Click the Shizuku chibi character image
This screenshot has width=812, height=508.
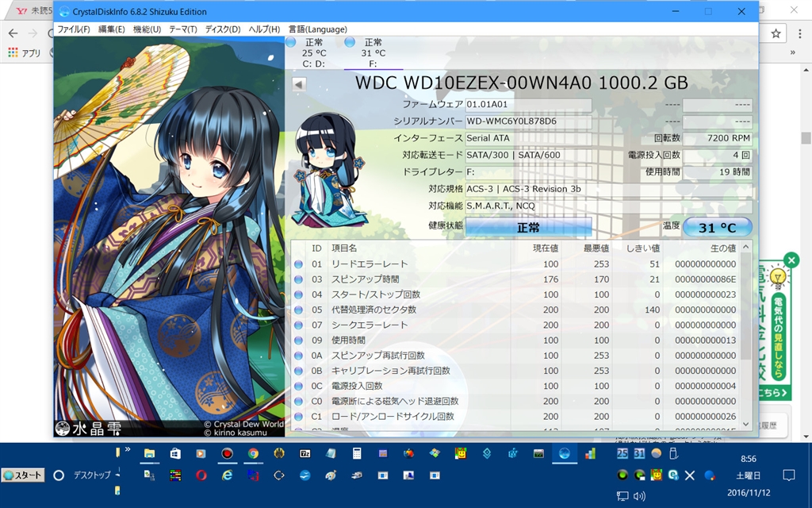tap(328, 171)
